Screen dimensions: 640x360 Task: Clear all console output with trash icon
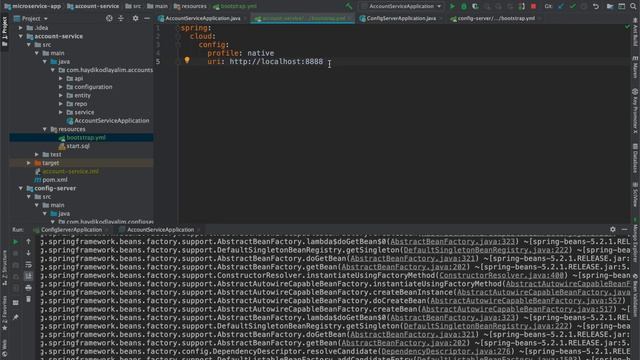click(28, 299)
